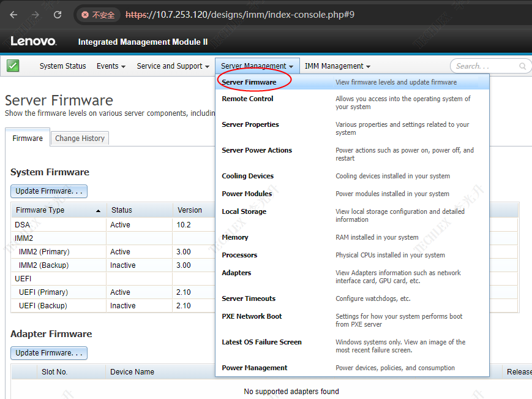Click 'Configure watchdogs, etc.' description

click(x=373, y=298)
